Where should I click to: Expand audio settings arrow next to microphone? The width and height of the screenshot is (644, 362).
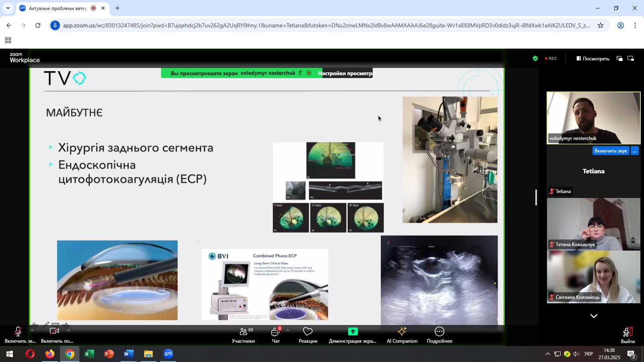(x=32, y=330)
